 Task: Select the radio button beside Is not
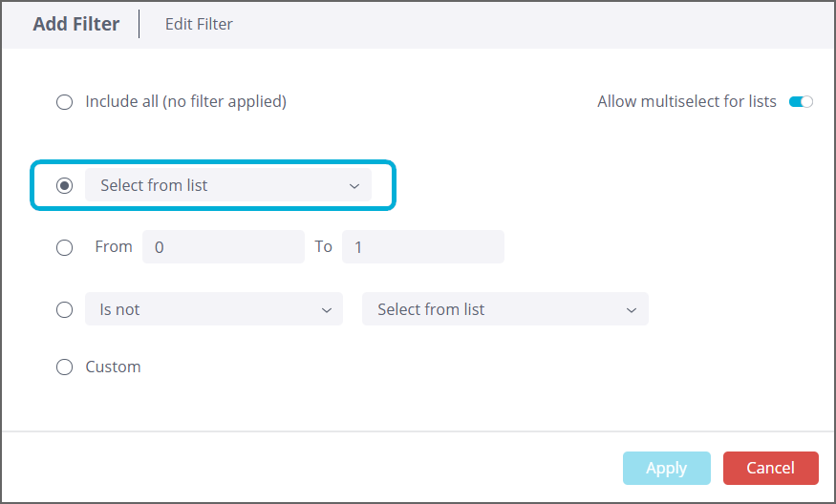(x=64, y=309)
